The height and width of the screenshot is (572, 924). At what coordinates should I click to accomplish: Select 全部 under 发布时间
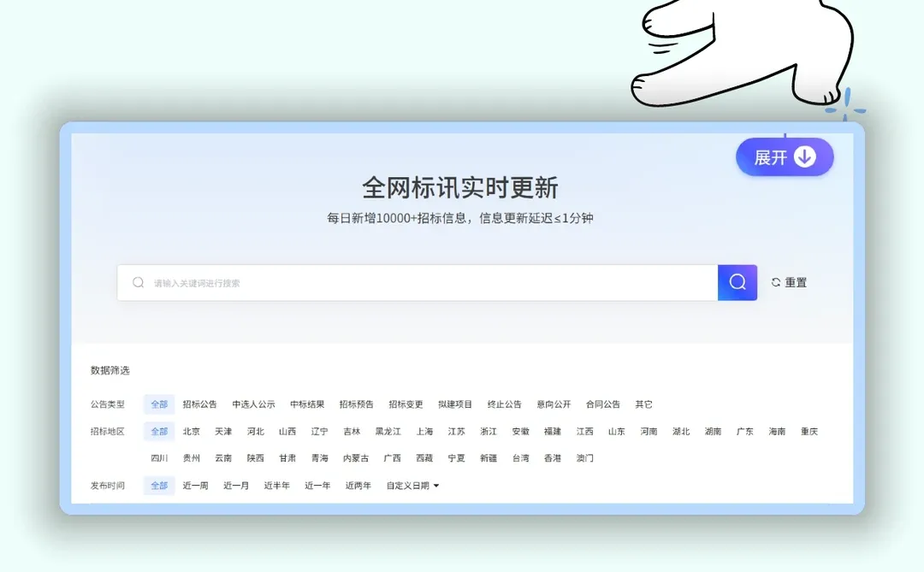(158, 485)
